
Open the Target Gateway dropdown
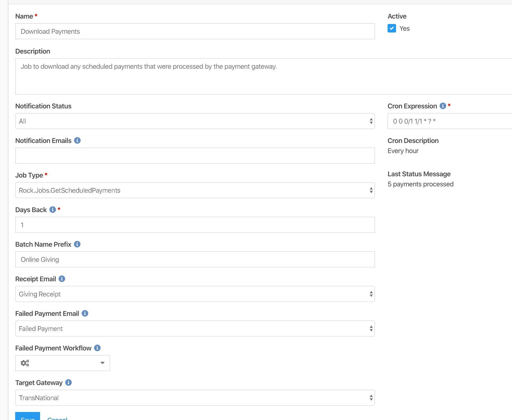point(195,398)
